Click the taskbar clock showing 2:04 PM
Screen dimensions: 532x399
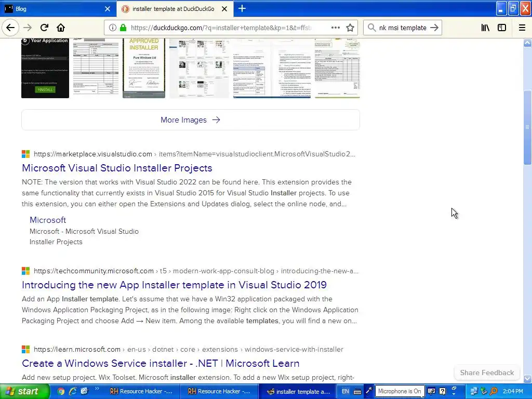tap(513, 391)
